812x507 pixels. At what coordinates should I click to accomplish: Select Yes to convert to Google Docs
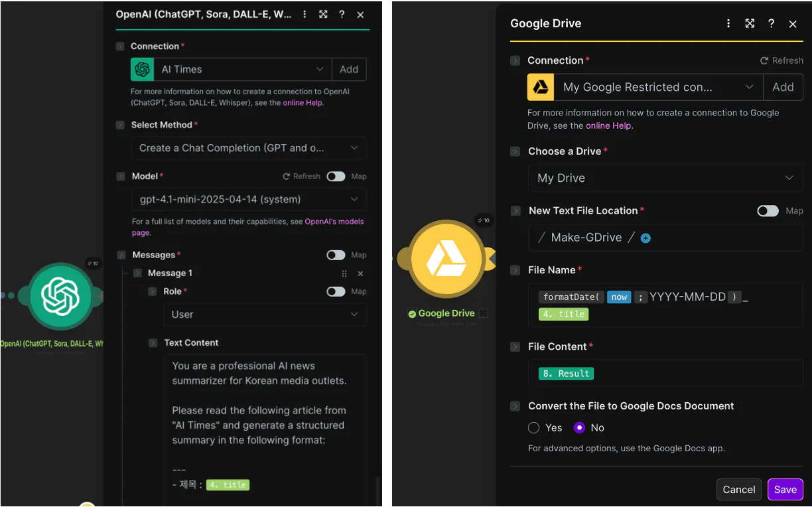(534, 428)
